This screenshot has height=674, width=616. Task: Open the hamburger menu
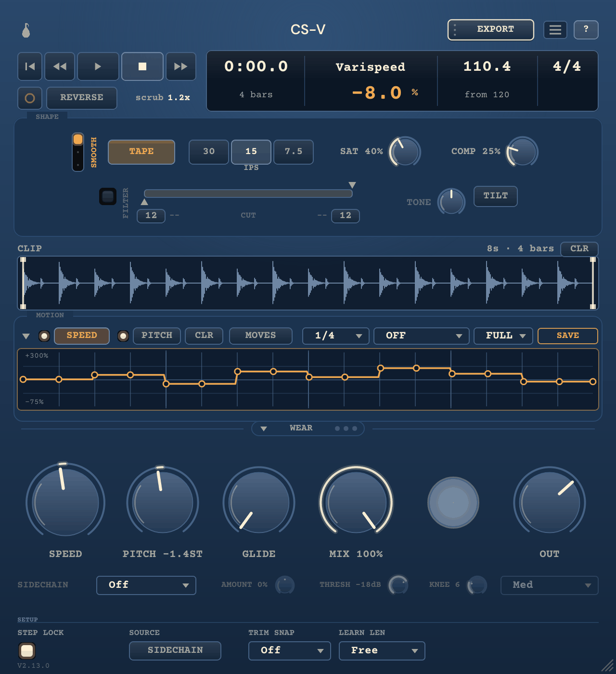(555, 30)
